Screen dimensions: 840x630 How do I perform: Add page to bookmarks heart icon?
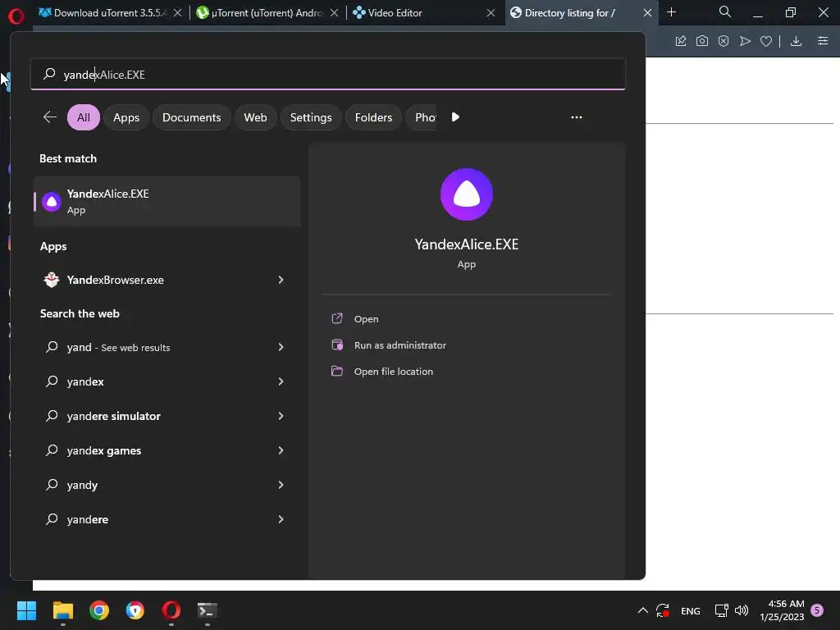pos(766,41)
